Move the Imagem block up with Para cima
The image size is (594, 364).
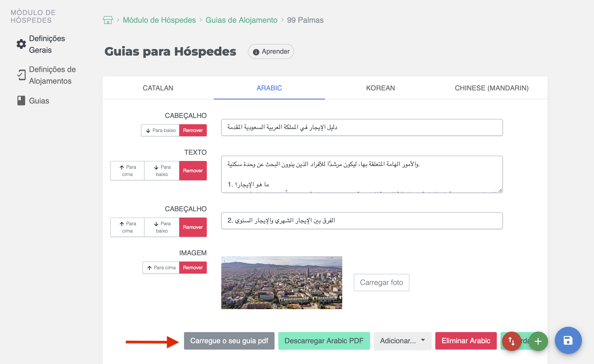161,268
